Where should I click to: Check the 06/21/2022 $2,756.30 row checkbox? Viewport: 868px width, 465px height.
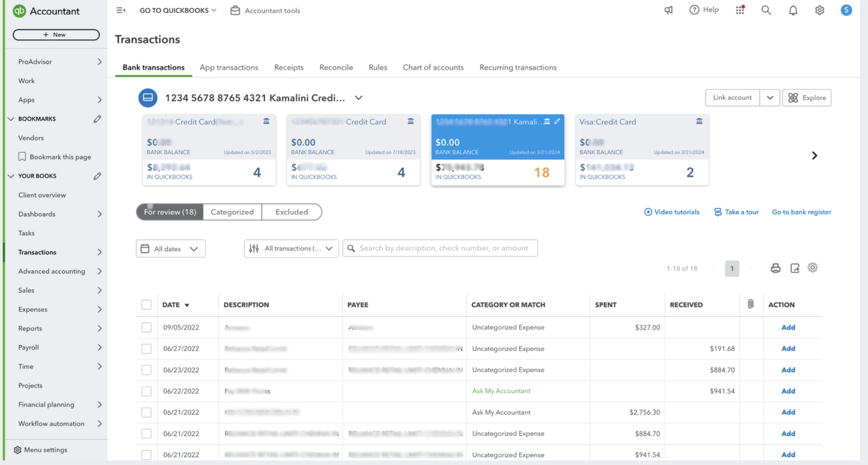tap(146, 412)
